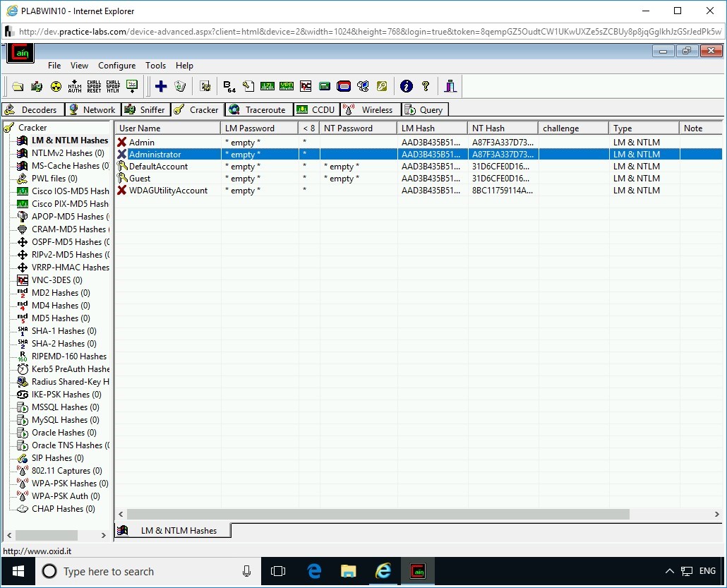This screenshot has width=727, height=588.
Task: Select NTLMv2 Hashes in the tree
Action: coord(67,153)
